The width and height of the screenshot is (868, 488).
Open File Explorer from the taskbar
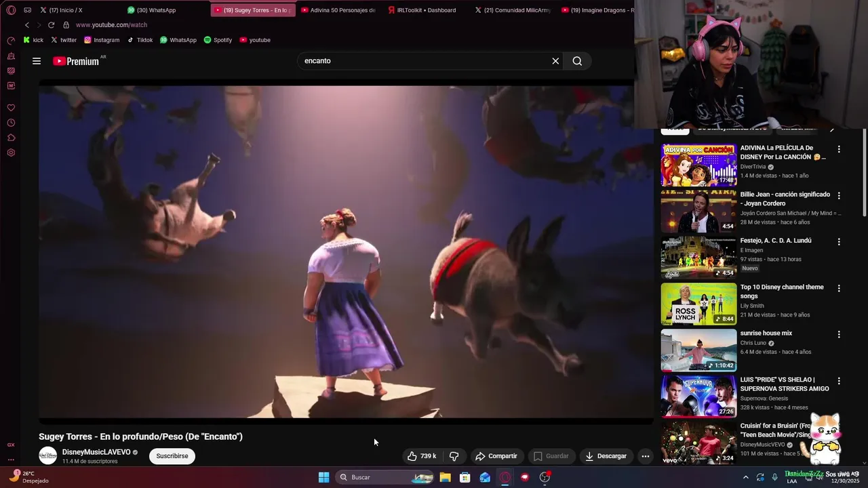coord(445,477)
